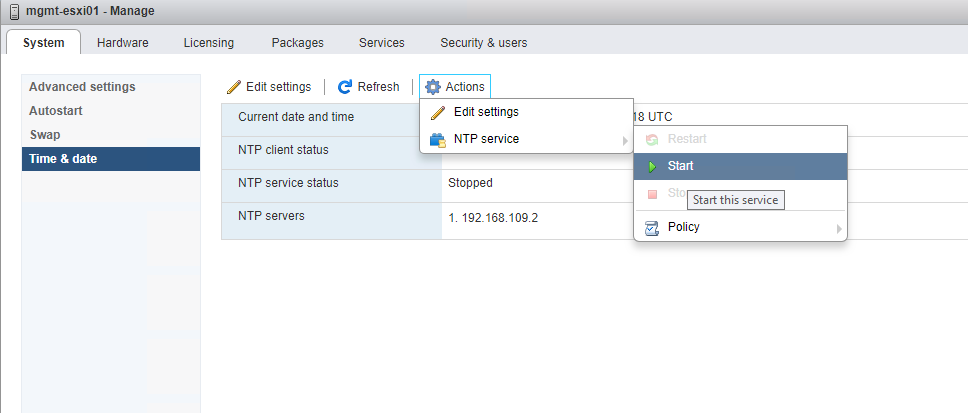Open Autostart in the left sidebar

click(56, 111)
